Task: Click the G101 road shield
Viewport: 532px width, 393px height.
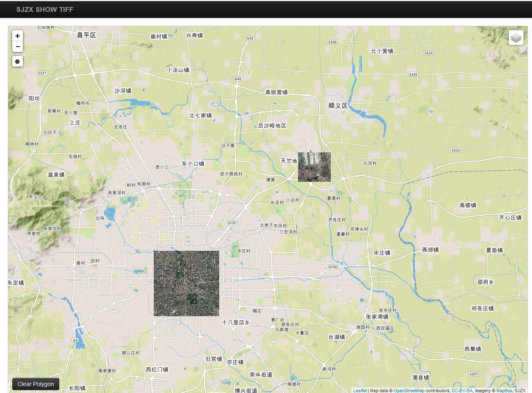Action: (x=232, y=223)
